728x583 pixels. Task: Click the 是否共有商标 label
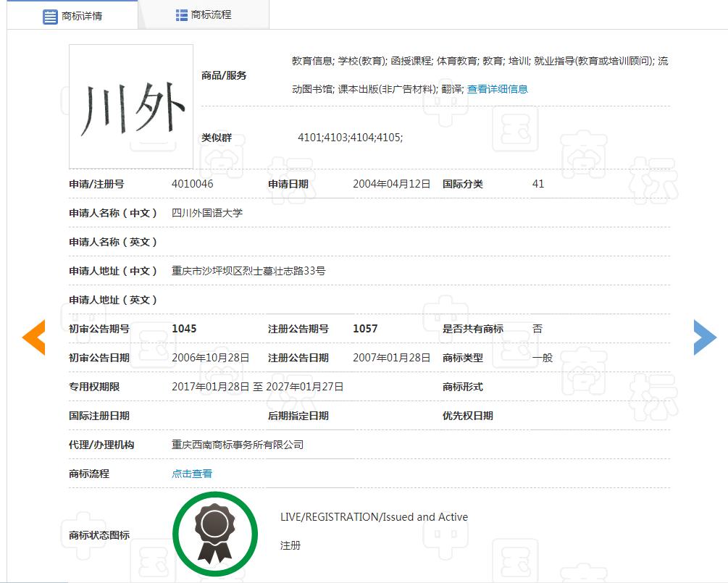pos(472,329)
